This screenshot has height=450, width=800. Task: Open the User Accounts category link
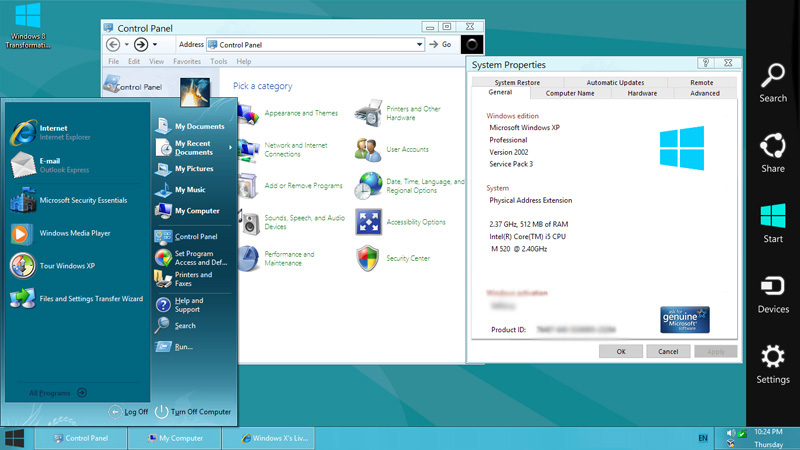(x=407, y=150)
